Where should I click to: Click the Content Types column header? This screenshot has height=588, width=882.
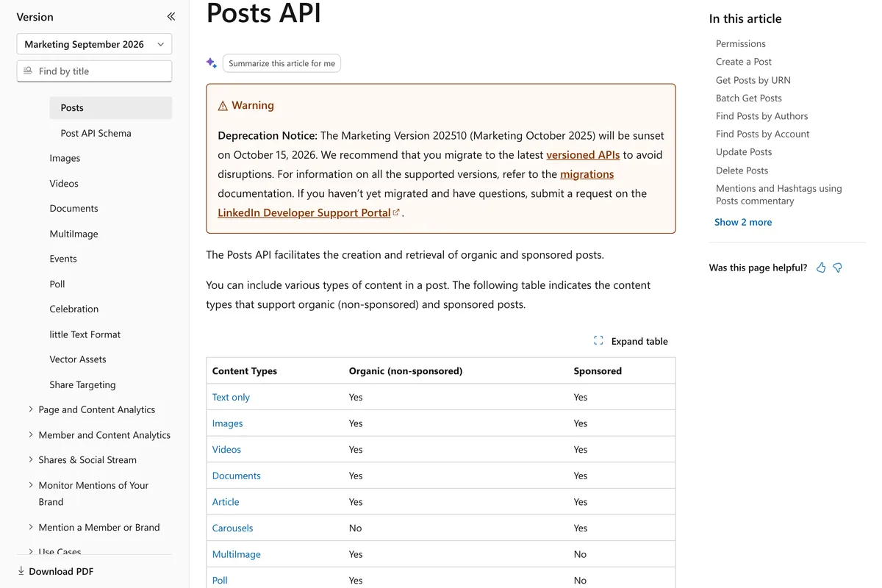point(244,371)
